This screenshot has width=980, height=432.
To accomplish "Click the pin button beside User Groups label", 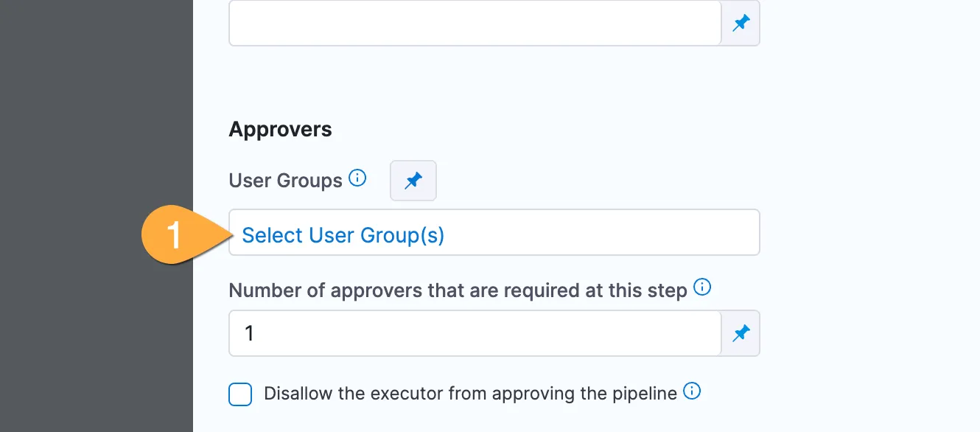I will pos(413,181).
